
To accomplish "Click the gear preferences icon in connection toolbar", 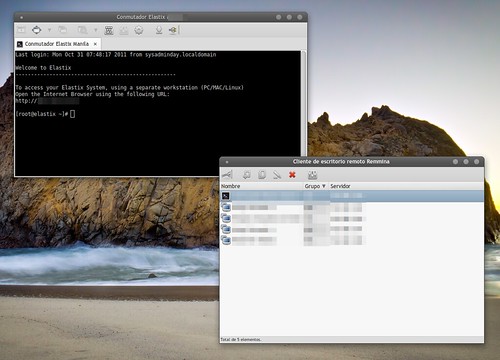I will click(x=139, y=30).
